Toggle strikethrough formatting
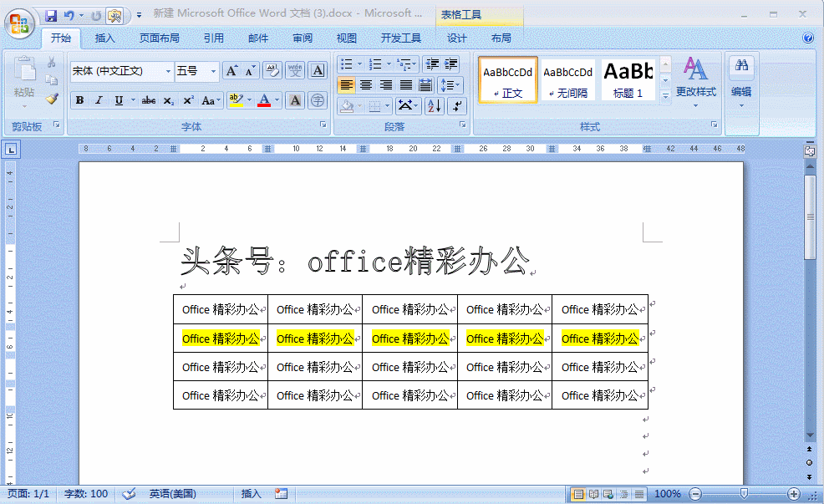This screenshot has width=824, height=504. click(149, 100)
